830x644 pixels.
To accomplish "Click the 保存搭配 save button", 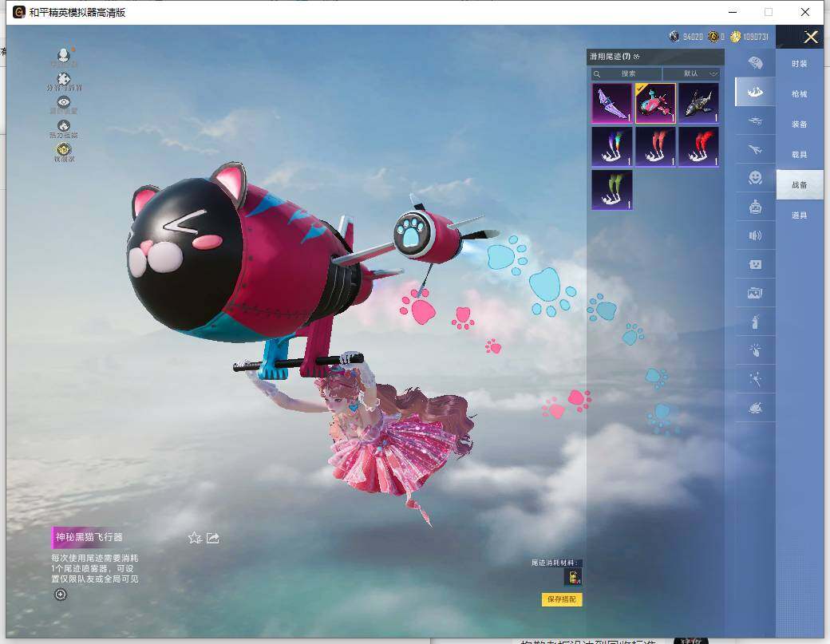I will pos(562,599).
